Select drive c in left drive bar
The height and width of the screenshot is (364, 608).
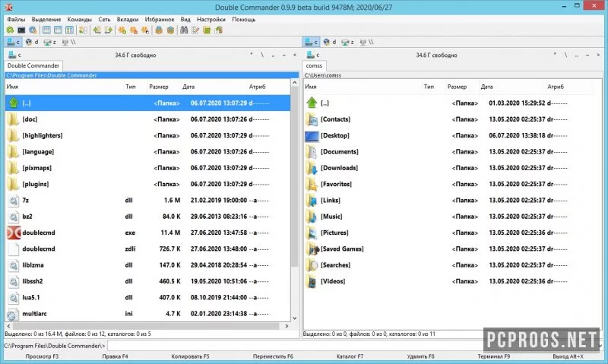click(13, 43)
